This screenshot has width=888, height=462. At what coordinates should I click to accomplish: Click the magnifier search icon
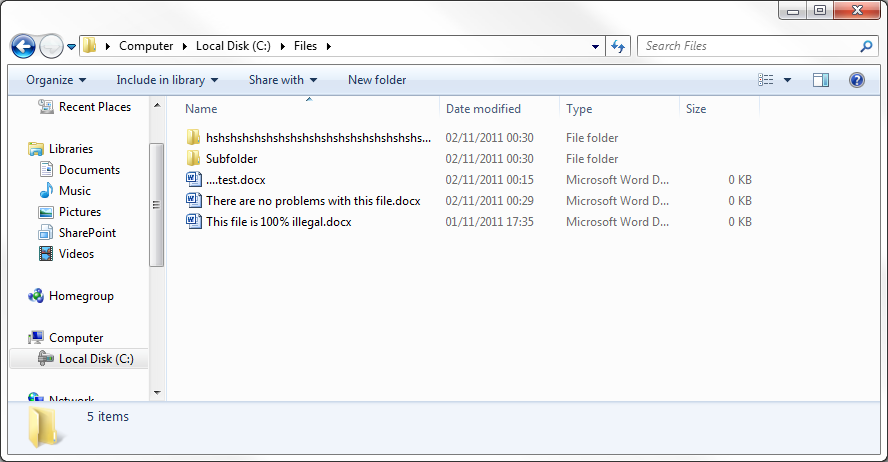pos(866,46)
